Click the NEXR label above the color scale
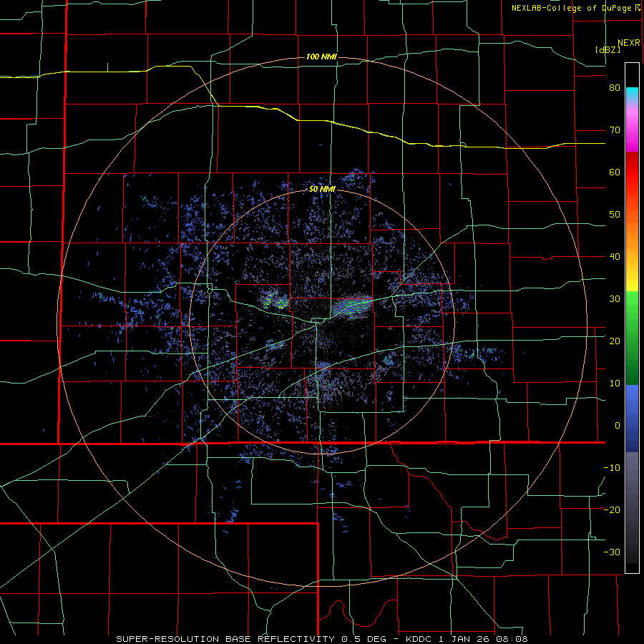 pos(628,43)
